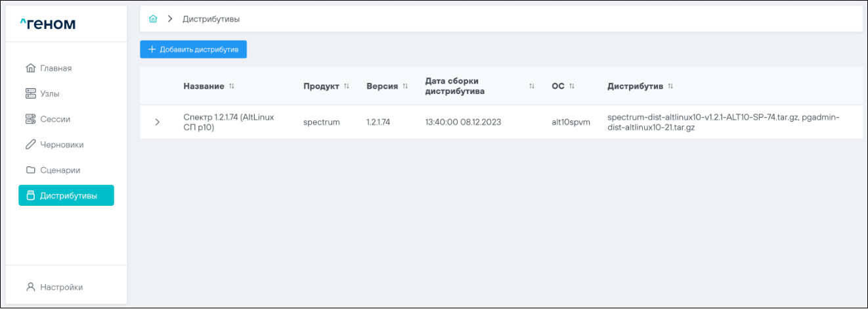
Task: Sort table by Название column
Action: coord(232,87)
